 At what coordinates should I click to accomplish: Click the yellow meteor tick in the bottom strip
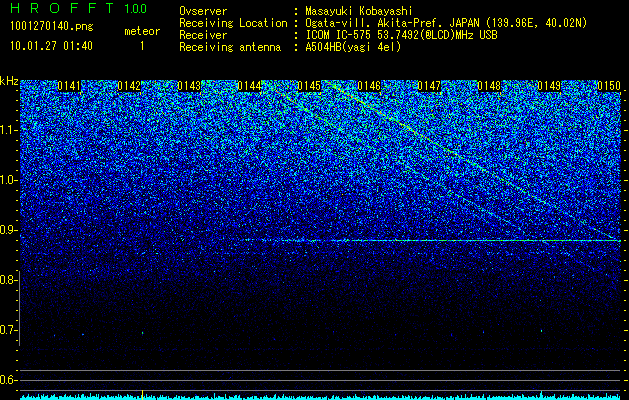click(142, 395)
